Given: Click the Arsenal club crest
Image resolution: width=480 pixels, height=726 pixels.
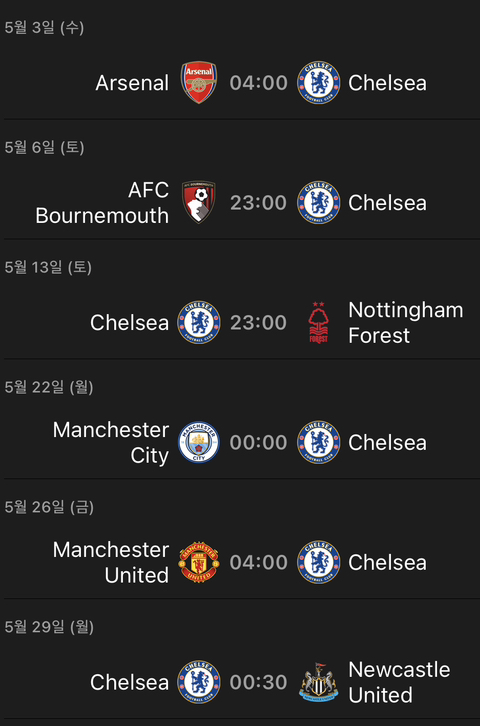Looking at the screenshot, I should click(199, 82).
